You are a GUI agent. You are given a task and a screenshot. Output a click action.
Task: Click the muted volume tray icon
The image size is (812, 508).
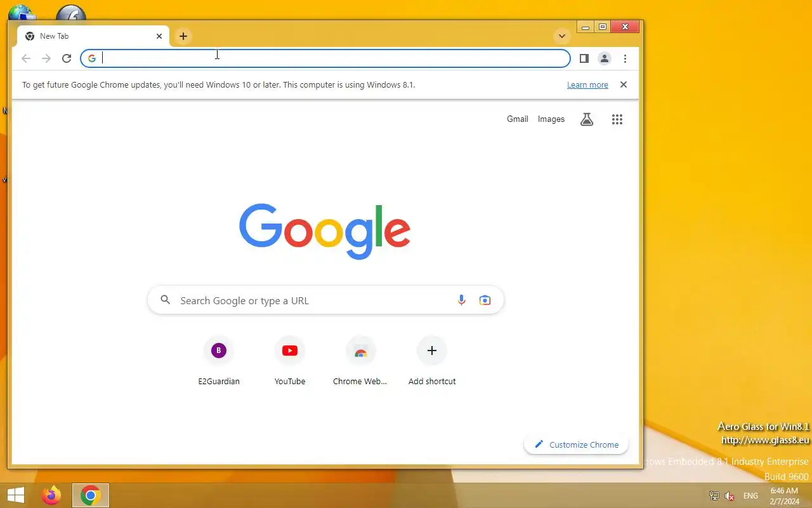(x=730, y=496)
